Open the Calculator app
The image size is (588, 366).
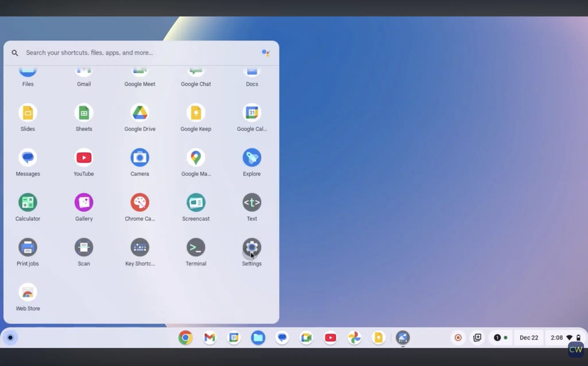pos(28,207)
